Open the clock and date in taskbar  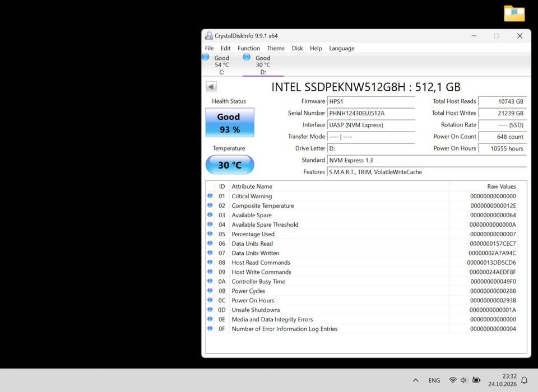502,380
